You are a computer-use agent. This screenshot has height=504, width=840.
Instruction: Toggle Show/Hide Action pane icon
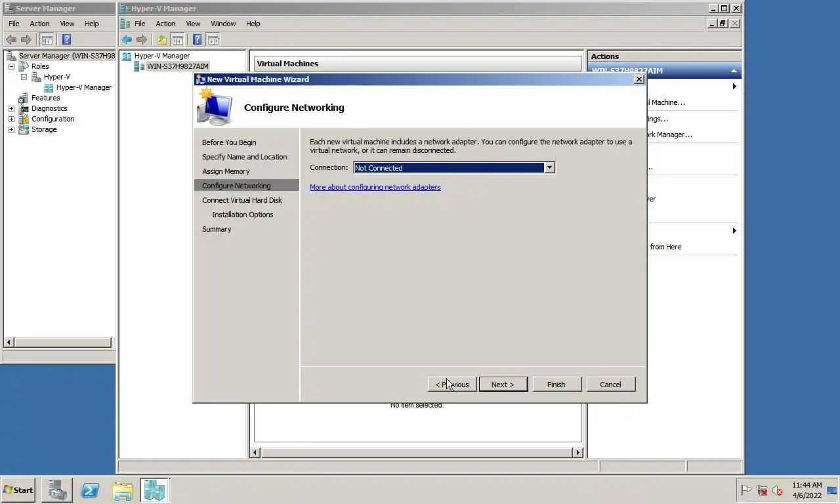tap(213, 39)
